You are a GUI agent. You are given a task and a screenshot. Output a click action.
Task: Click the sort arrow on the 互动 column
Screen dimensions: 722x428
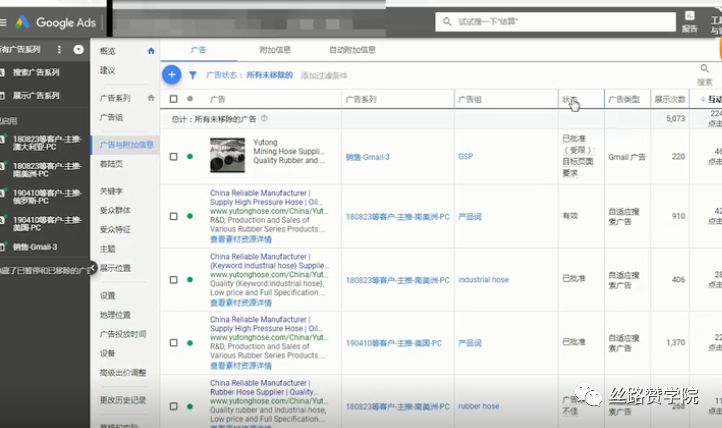click(x=703, y=99)
